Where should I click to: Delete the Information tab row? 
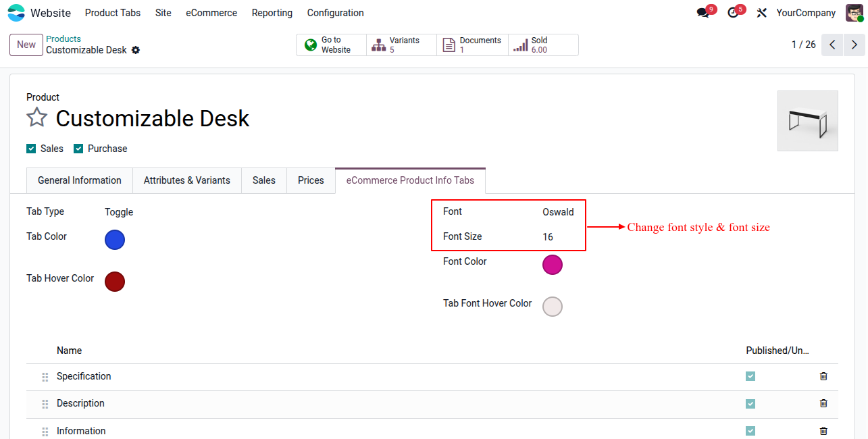[823, 431]
